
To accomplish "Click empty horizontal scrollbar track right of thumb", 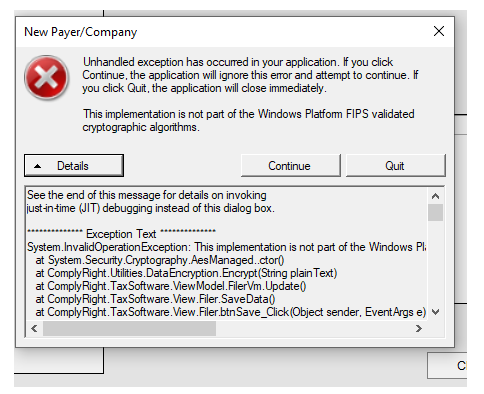I will pos(313,329).
